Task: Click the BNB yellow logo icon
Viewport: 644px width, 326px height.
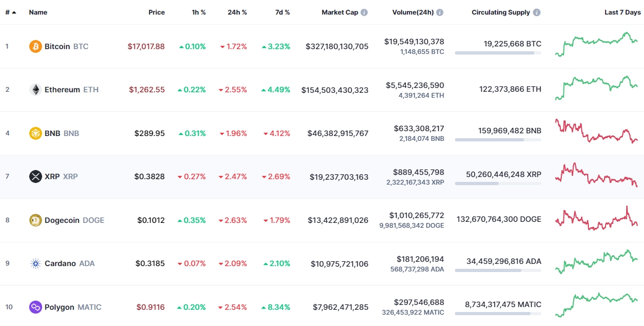Action: [x=36, y=133]
